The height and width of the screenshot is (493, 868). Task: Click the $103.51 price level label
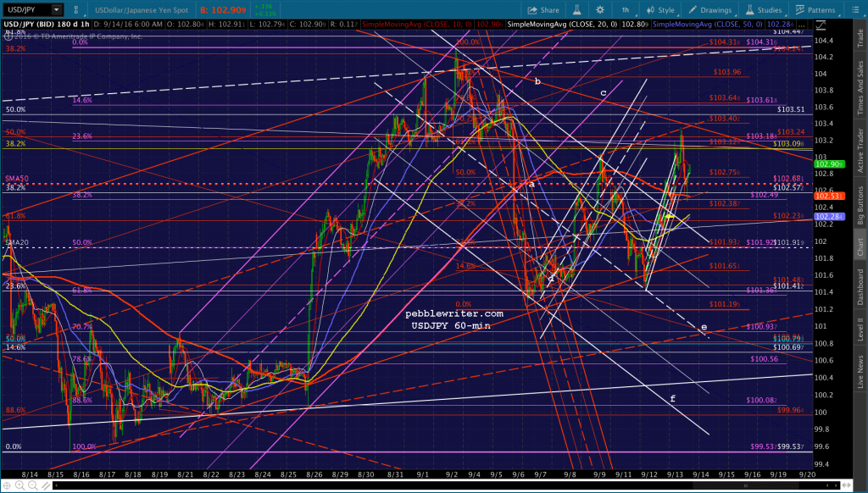(x=791, y=109)
